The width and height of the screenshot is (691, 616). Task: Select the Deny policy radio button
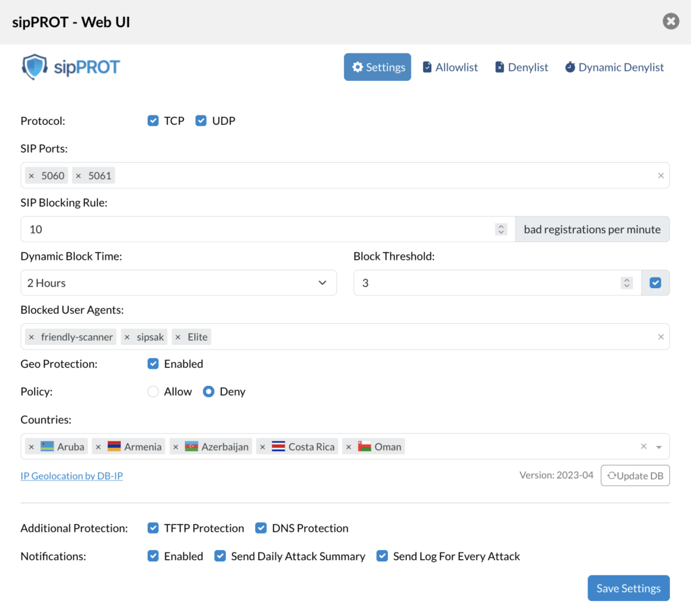pyautogui.click(x=209, y=391)
